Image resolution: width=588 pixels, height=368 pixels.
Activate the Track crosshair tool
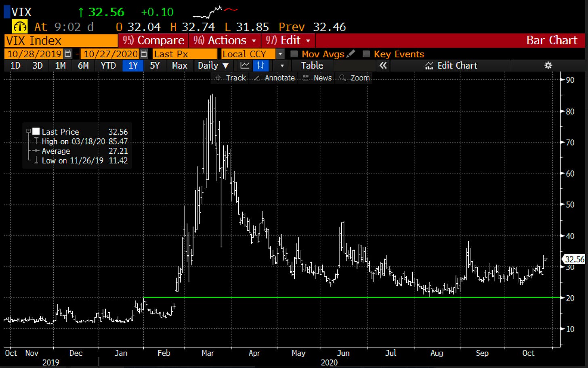tap(230, 78)
